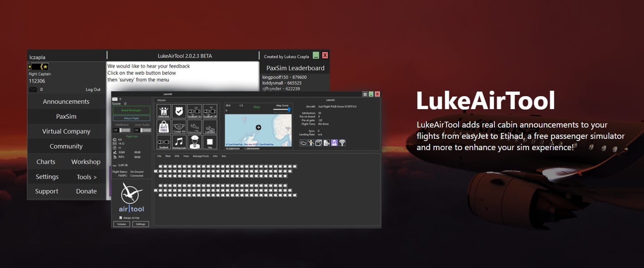Expand the Tools > submenu
644x268 pixels.
click(x=86, y=177)
